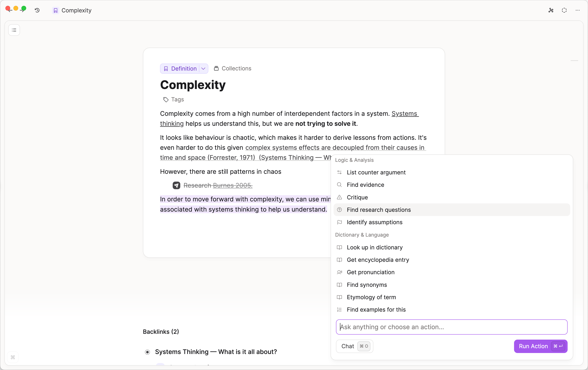Open the outline list icon
Image resolution: width=588 pixels, height=370 pixels.
click(14, 30)
